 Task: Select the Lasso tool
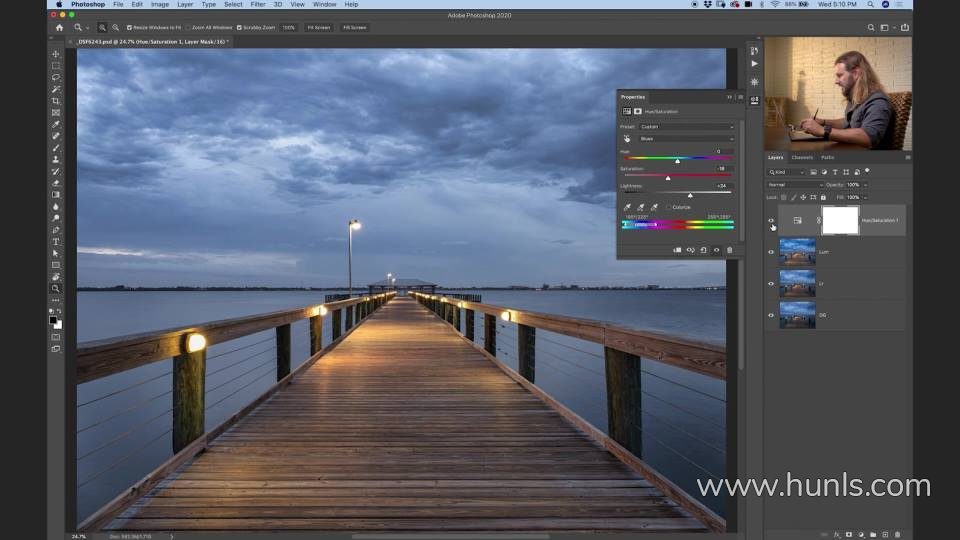click(56, 77)
